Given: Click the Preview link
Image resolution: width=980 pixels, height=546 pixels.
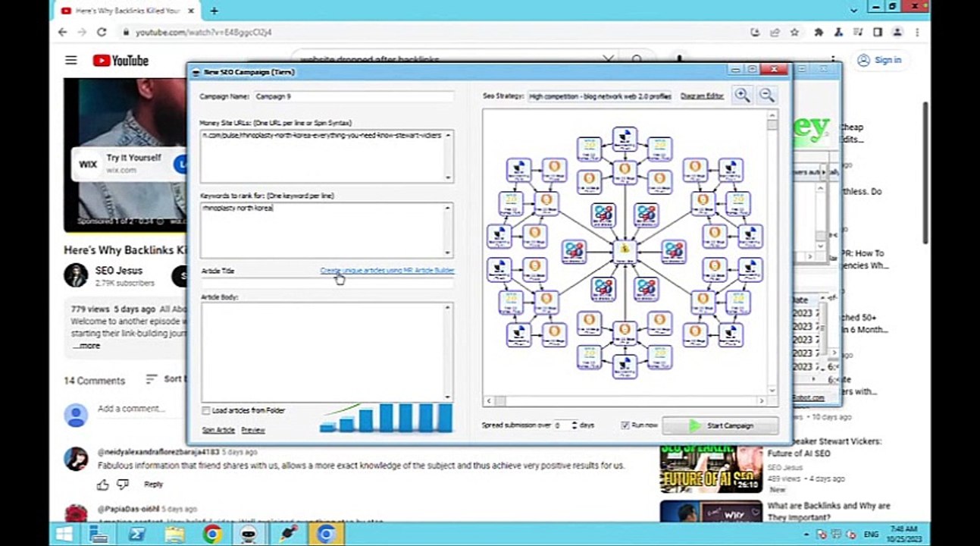Looking at the screenshot, I should click(253, 430).
